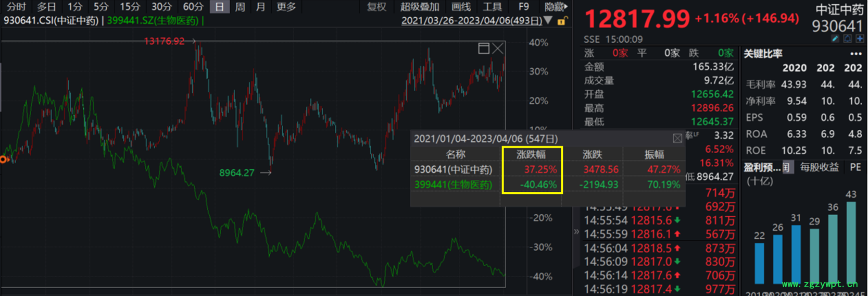
Task: Close the interval statistics popup
Action: tap(677, 138)
